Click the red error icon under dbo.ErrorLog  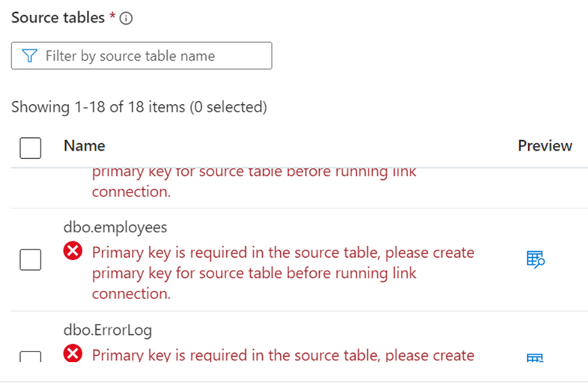click(73, 353)
